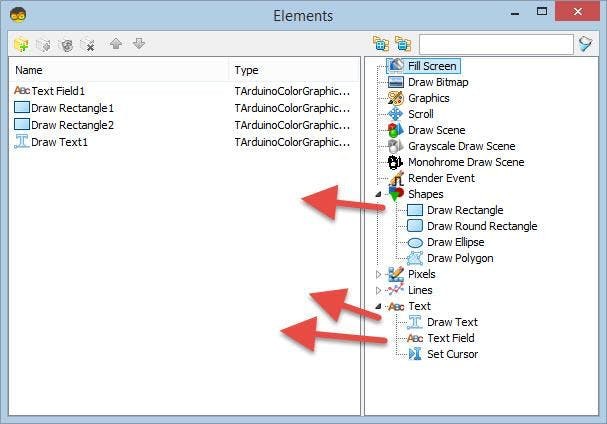The image size is (607, 424).
Task: Expand the Pixels tree node
Action: [378, 274]
